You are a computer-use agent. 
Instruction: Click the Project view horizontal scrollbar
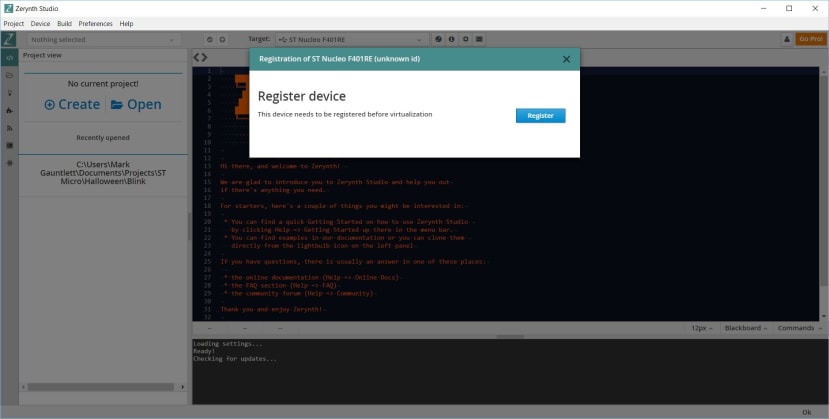pos(100,387)
